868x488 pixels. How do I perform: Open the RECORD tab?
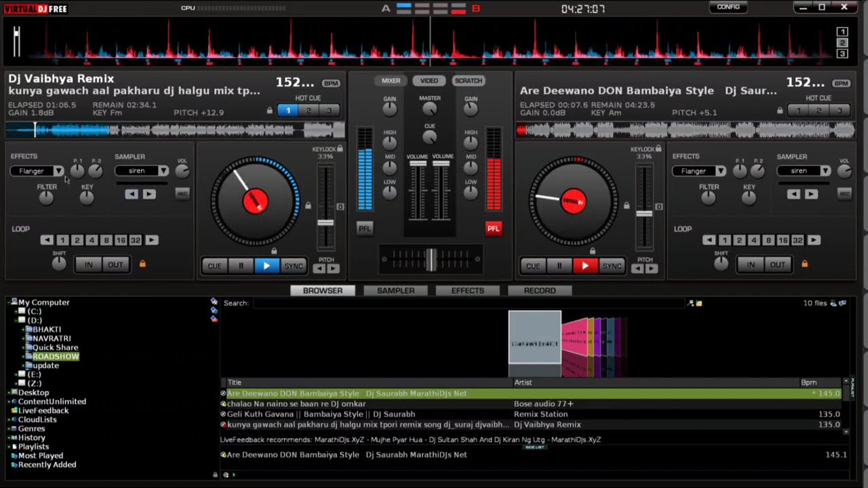pyautogui.click(x=540, y=290)
